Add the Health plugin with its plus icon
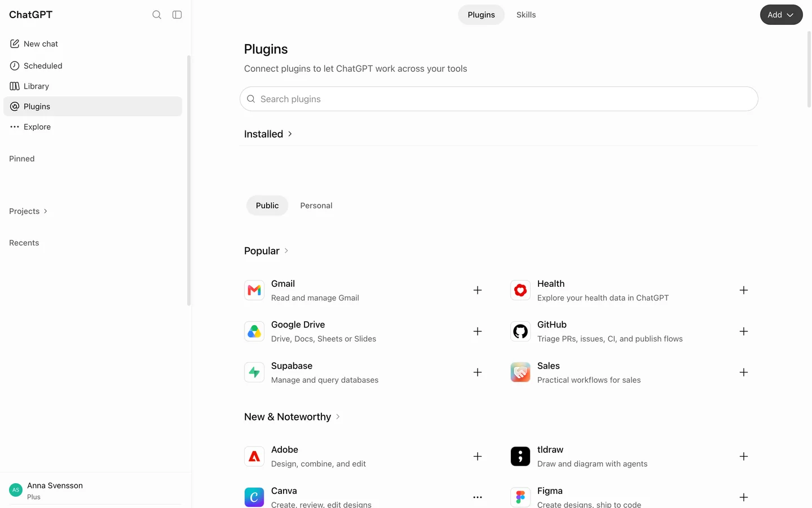This screenshot has width=812, height=508. [744, 290]
